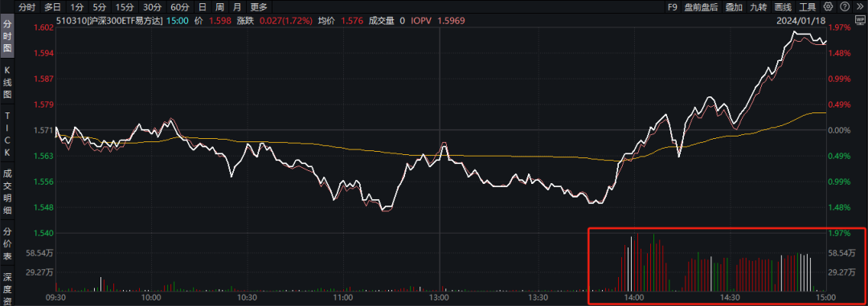Screen dimensions: 868x306
Task: Click the 叠加 overlay button
Action: coord(734,7)
